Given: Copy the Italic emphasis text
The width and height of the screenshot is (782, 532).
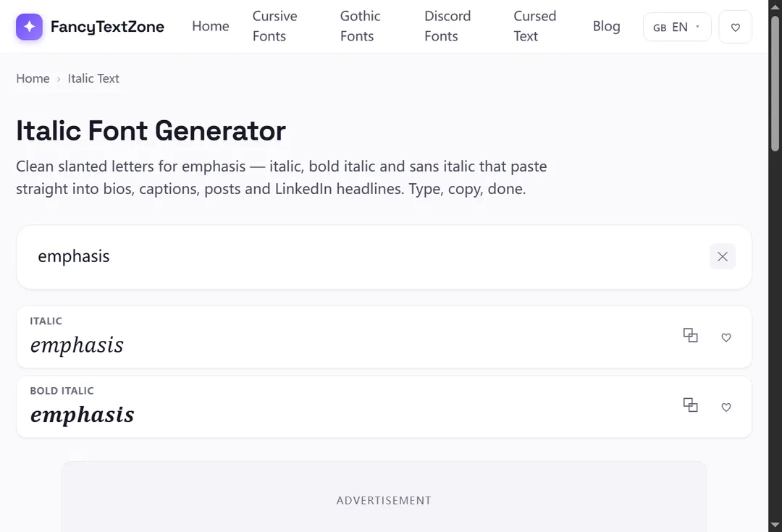Looking at the screenshot, I should pyautogui.click(x=690, y=336).
